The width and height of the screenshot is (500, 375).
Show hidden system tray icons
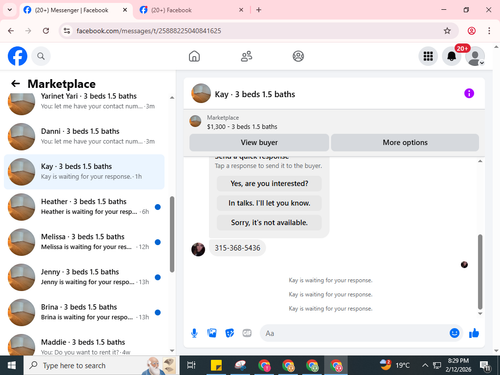425,365
